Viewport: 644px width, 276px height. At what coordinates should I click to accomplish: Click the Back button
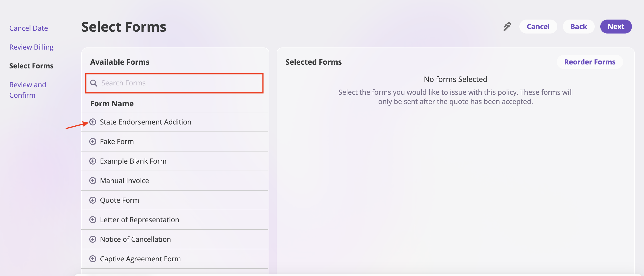(578, 27)
